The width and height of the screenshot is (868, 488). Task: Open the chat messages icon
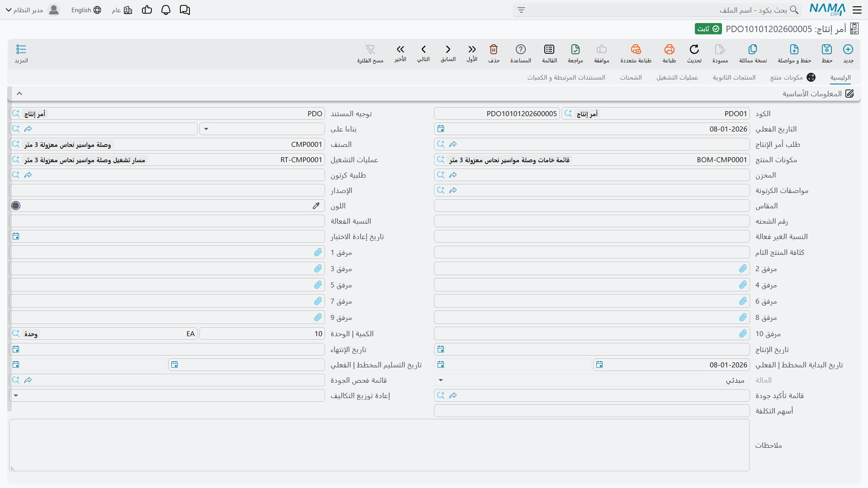(x=185, y=10)
